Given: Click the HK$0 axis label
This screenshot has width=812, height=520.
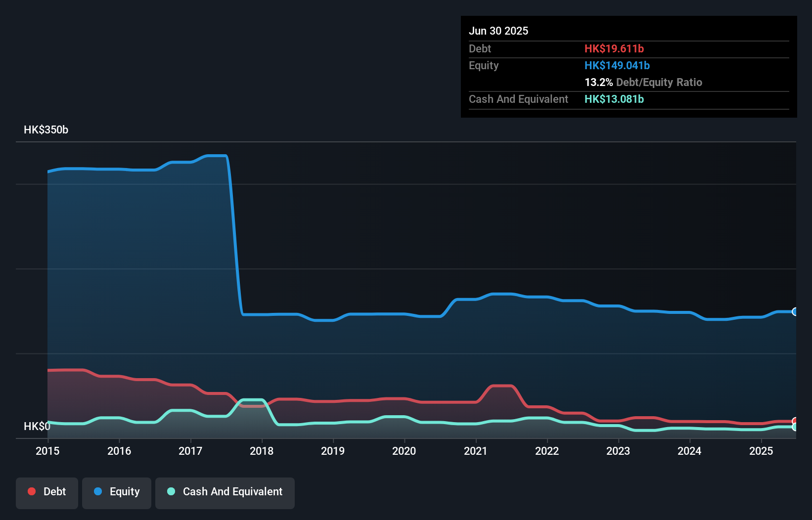Looking at the screenshot, I should (38, 426).
